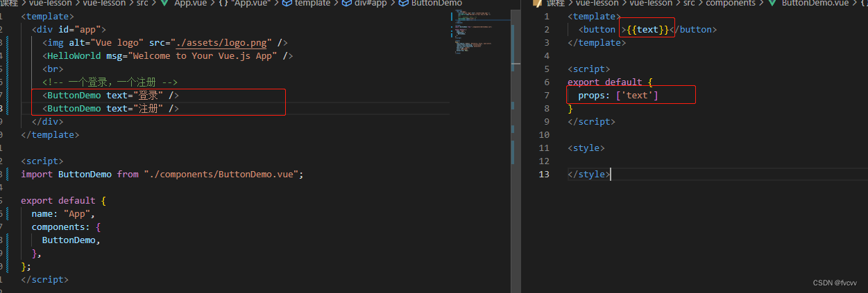
Task: Click the ButtonDemo text="登录" line
Action: [x=111, y=95]
